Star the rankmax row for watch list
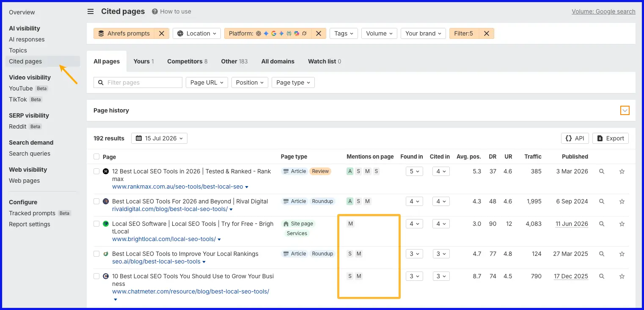Viewport: 644px width, 310px height. pos(622,171)
